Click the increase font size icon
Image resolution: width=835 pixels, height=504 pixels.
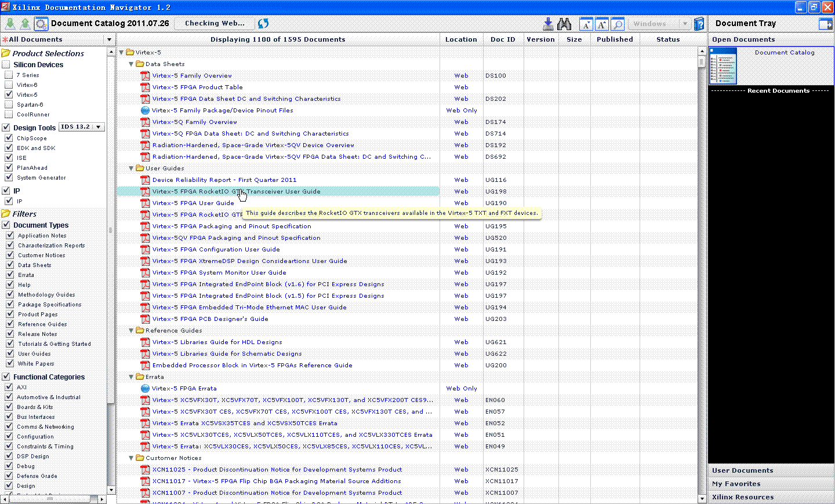click(602, 24)
